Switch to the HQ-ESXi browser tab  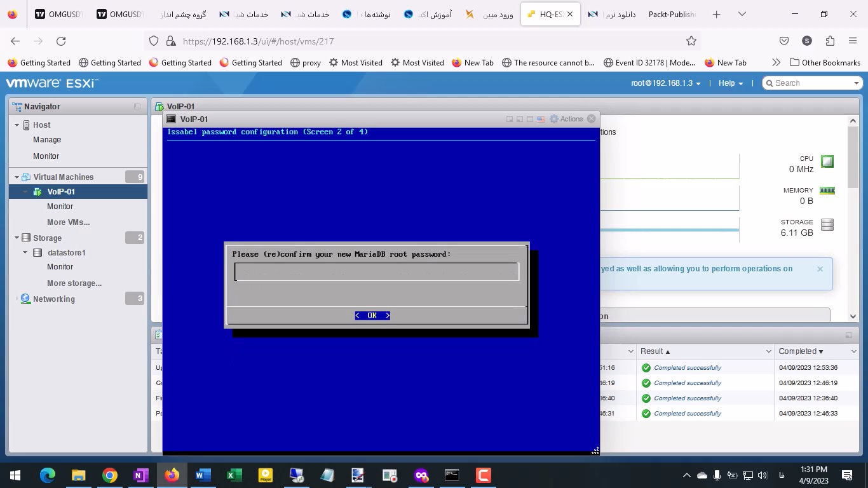click(550, 14)
